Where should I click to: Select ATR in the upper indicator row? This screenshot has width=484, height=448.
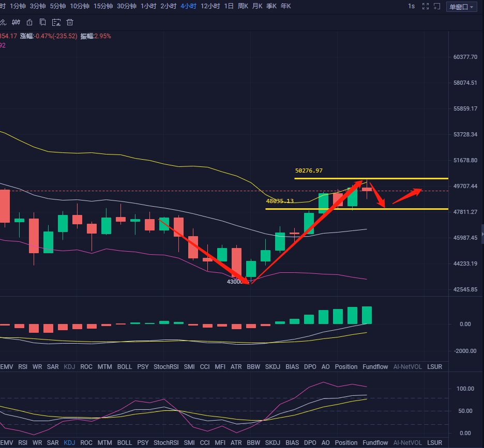[236, 367]
